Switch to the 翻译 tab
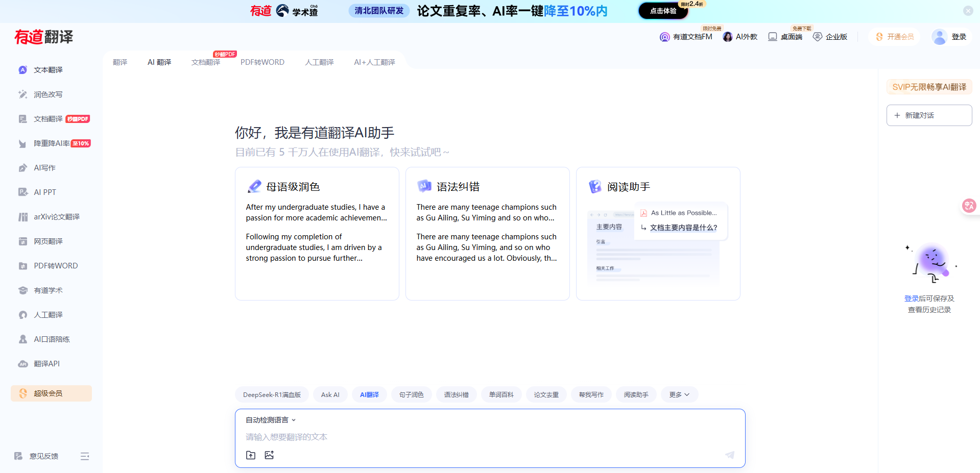This screenshot has height=473, width=980. [120, 62]
